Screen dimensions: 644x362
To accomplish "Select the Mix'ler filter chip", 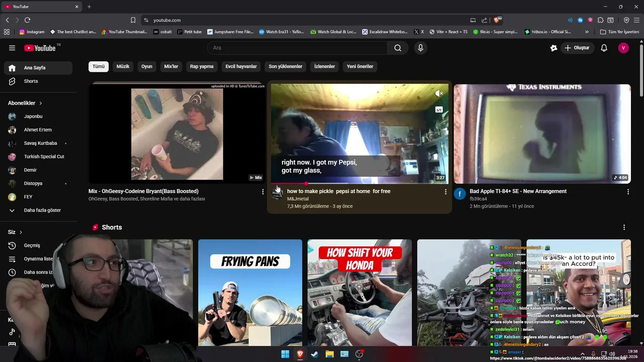I will pos(171,66).
